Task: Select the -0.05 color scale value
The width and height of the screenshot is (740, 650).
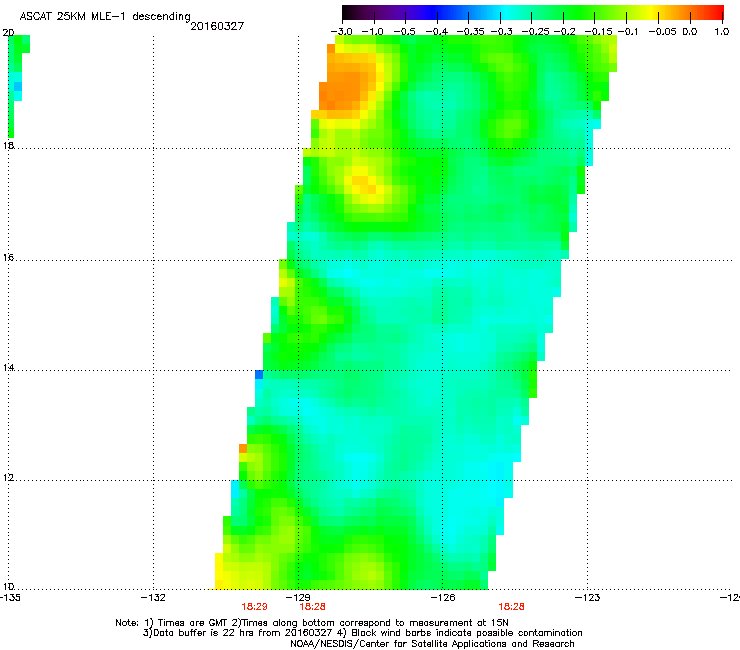Action: point(662,32)
